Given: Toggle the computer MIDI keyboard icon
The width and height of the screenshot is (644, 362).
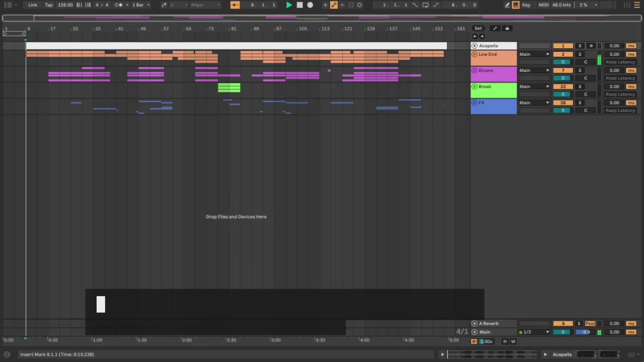Looking at the screenshot, I should point(516,5).
